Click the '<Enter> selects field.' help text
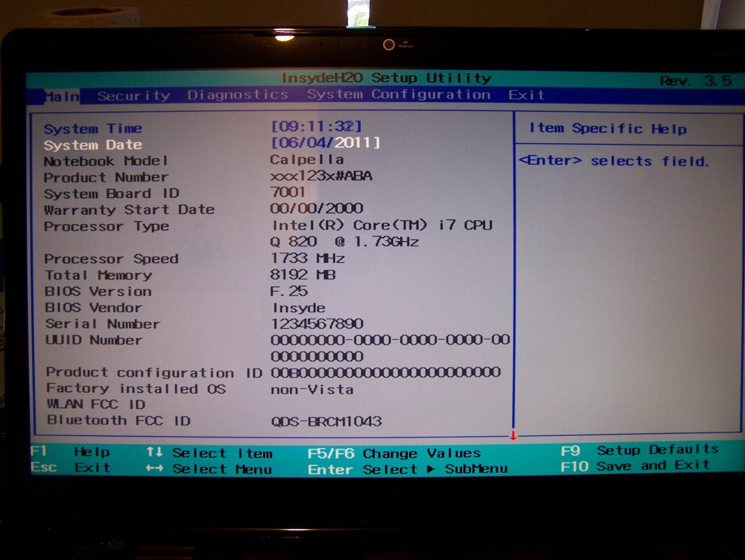This screenshot has height=560, width=745. [x=614, y=161]
